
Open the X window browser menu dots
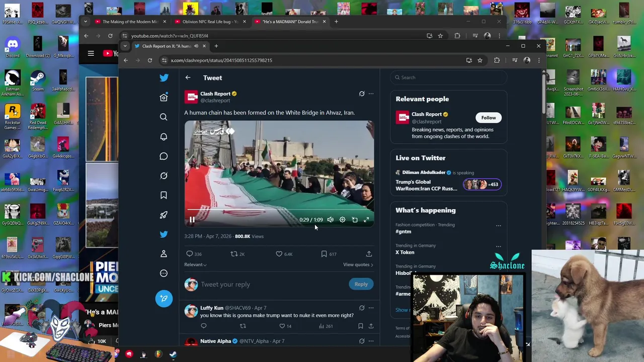pos(539,60)
